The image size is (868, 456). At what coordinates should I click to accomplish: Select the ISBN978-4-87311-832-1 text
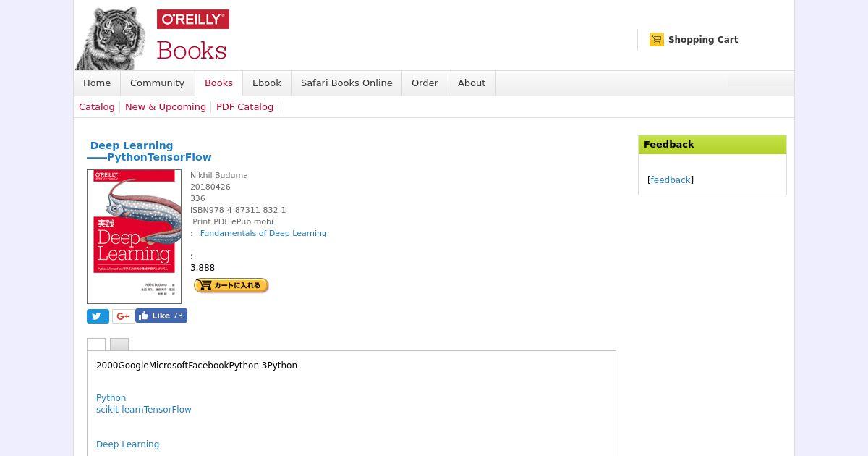tap(238, 210)
